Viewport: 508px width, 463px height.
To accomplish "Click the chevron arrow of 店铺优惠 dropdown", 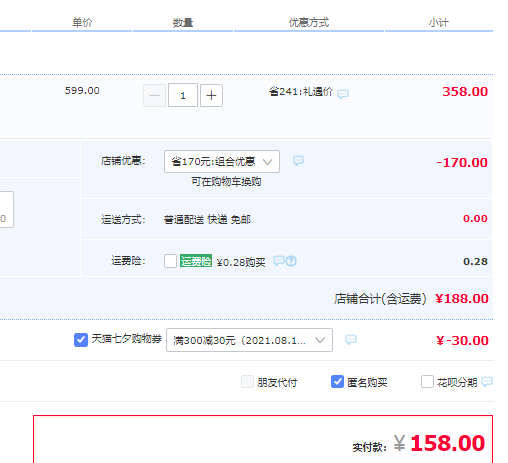I will pyautogui.click(x=267, y=162).
